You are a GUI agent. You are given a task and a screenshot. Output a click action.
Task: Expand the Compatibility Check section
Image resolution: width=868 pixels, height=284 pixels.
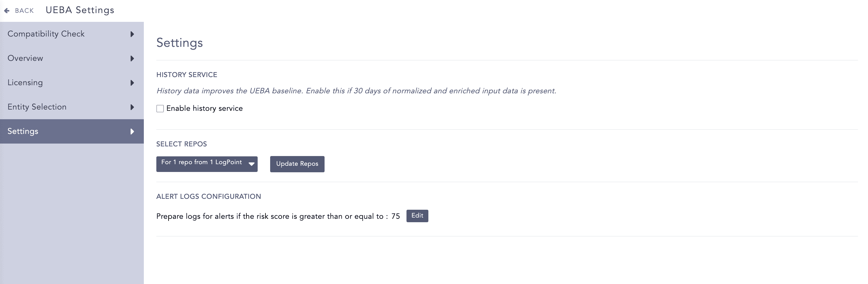(x=46, y=34)
